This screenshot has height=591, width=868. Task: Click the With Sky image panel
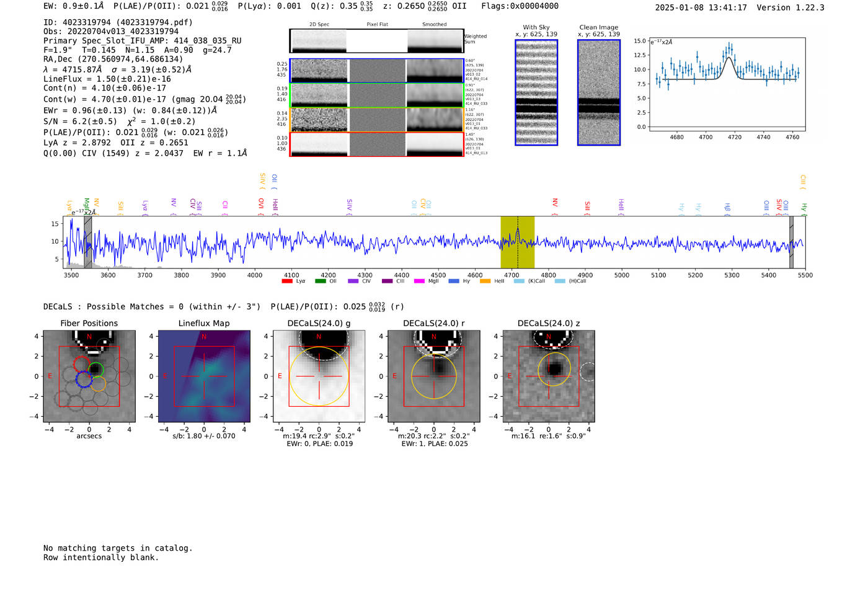[x=536, y=92]
